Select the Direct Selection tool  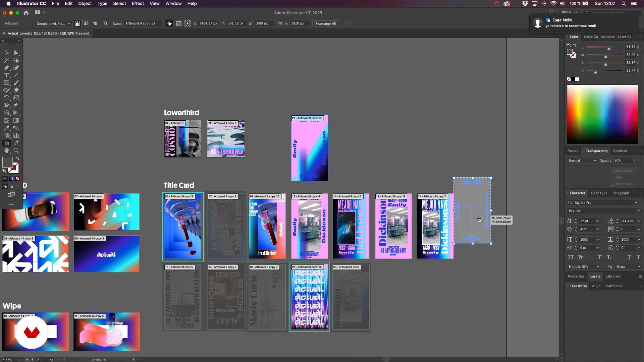pyautogui.click(x=16, y=53)
